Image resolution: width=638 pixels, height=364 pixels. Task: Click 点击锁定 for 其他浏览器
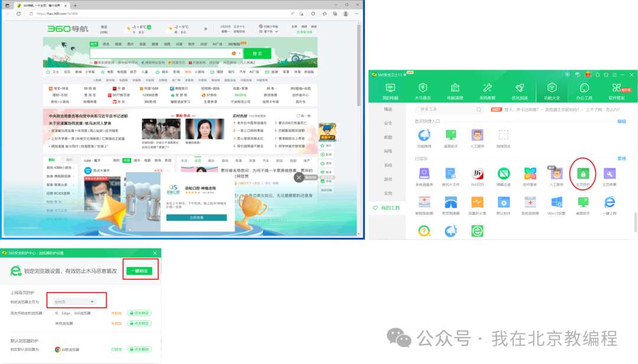tap(139, 323)
